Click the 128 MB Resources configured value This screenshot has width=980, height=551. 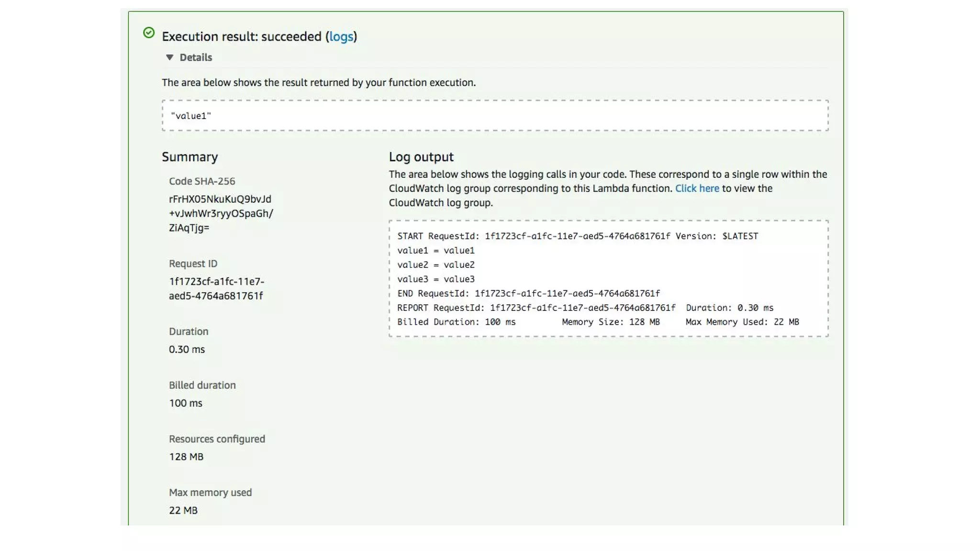[186, 456]
